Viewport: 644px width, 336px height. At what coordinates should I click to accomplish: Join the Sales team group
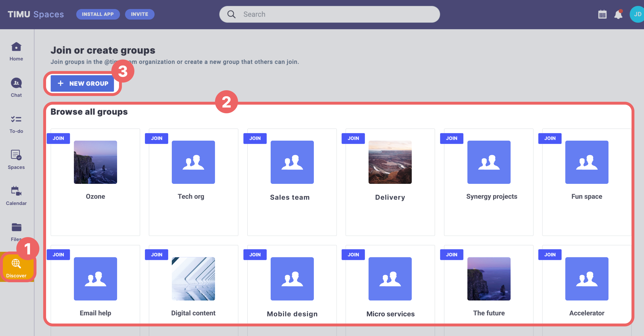click(255, 138)
